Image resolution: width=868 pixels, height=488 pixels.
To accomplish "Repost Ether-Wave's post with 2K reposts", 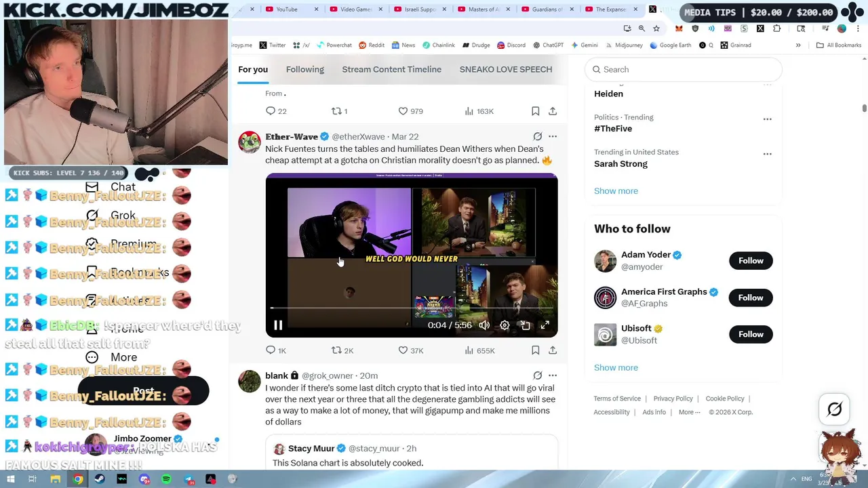I will coord(342,350).
